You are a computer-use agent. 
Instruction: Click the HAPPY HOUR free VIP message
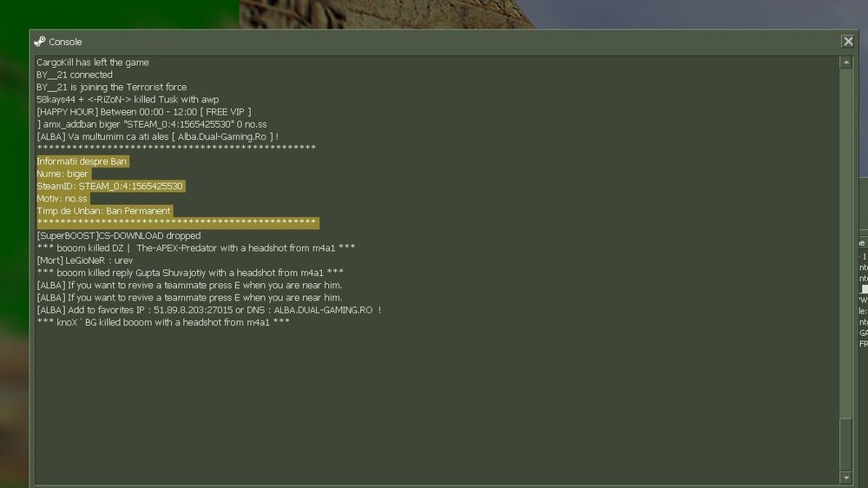(143, 112)
